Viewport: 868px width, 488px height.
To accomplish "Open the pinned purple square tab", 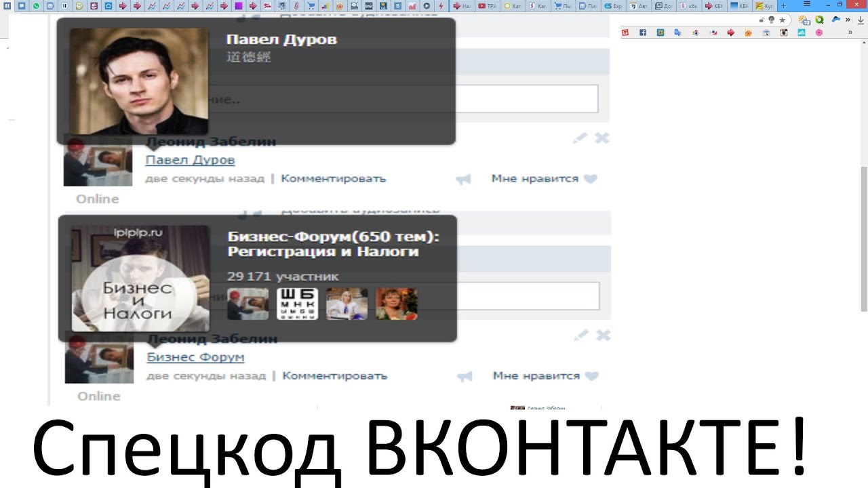I will (x=239, y=6).
